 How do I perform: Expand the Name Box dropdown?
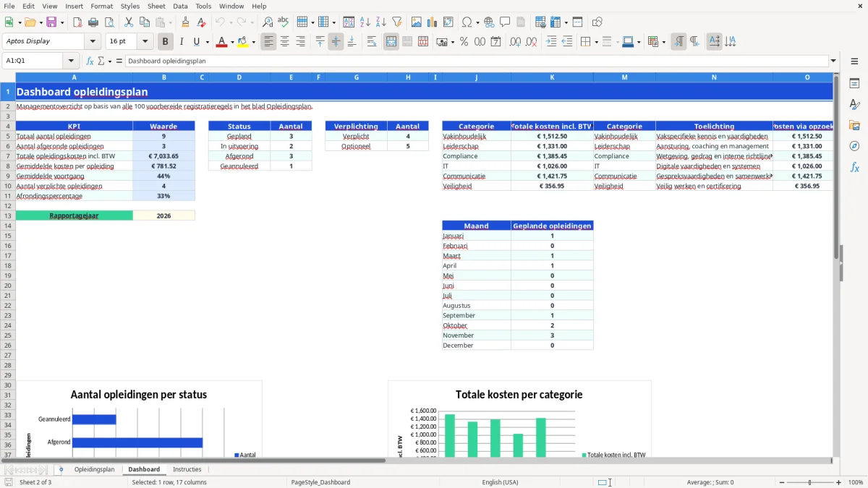pos(71,61)
